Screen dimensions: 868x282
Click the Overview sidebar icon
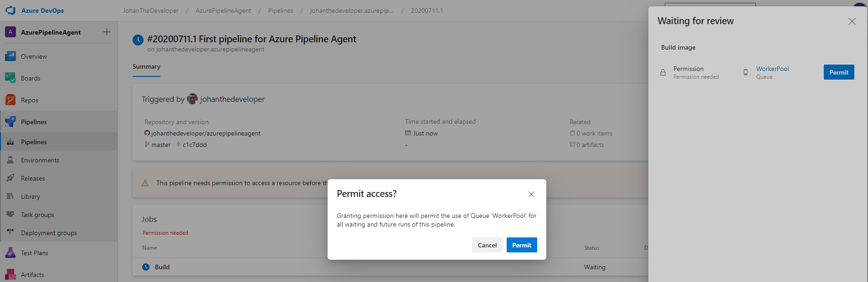tap(10, 56)
